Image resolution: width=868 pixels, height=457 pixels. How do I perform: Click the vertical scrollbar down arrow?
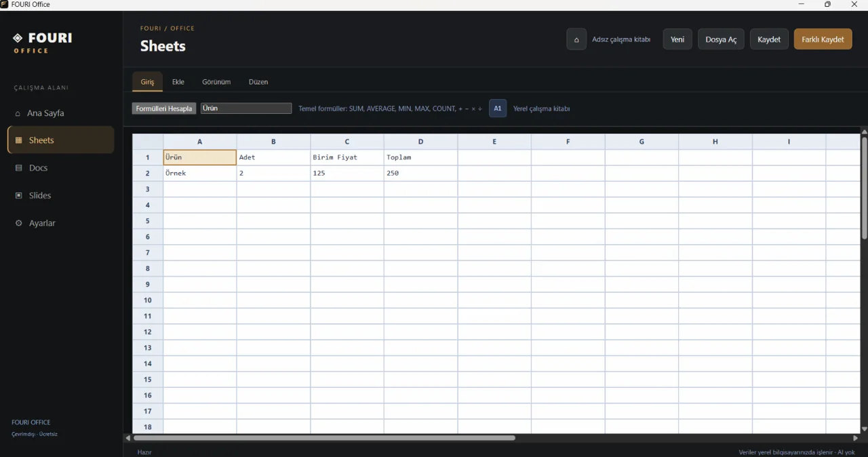click(x=864, y=429)
